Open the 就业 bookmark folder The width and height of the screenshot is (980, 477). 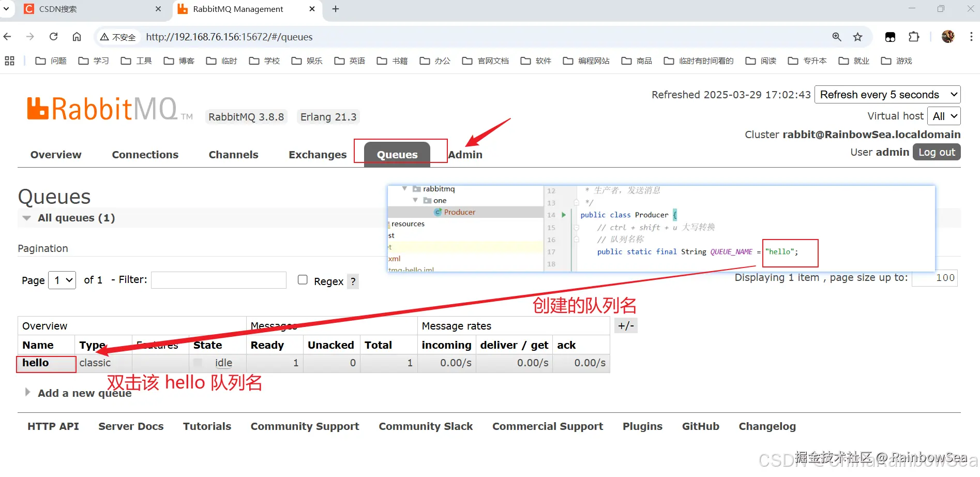coord(854,61)
